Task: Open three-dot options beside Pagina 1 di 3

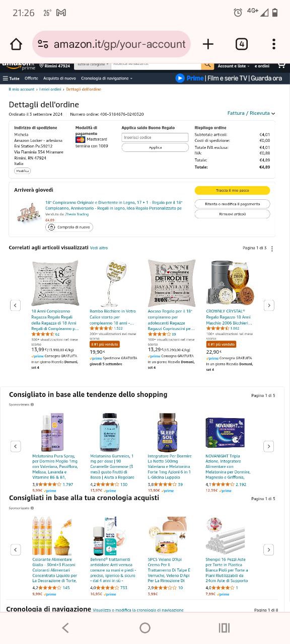Action: pos(272,249)
